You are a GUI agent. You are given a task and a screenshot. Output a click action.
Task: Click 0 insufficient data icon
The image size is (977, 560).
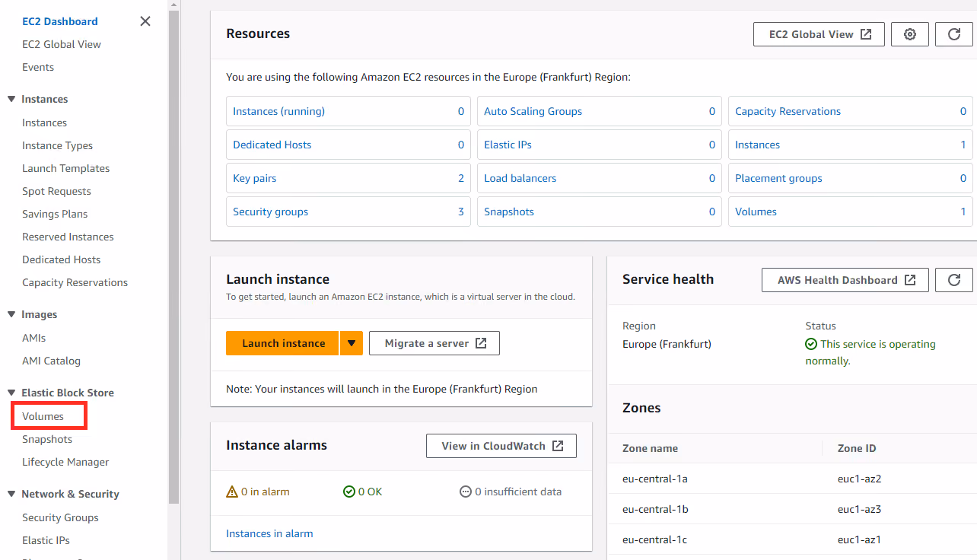pos(466,492)
